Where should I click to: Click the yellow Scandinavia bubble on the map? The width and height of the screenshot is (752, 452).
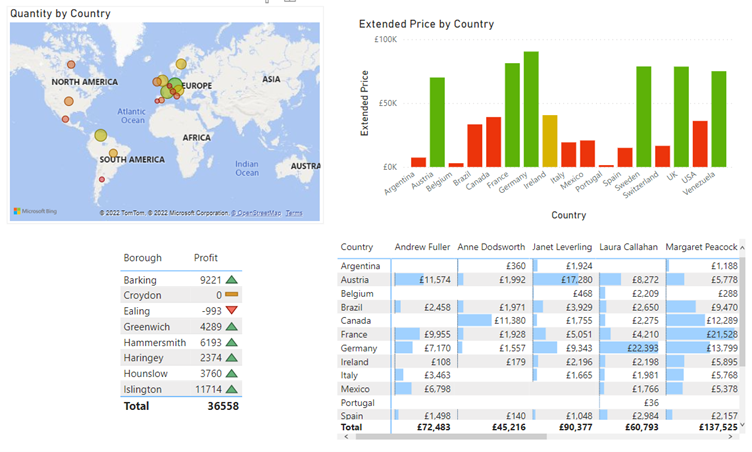pyautogui.click(x=181, y=64)
